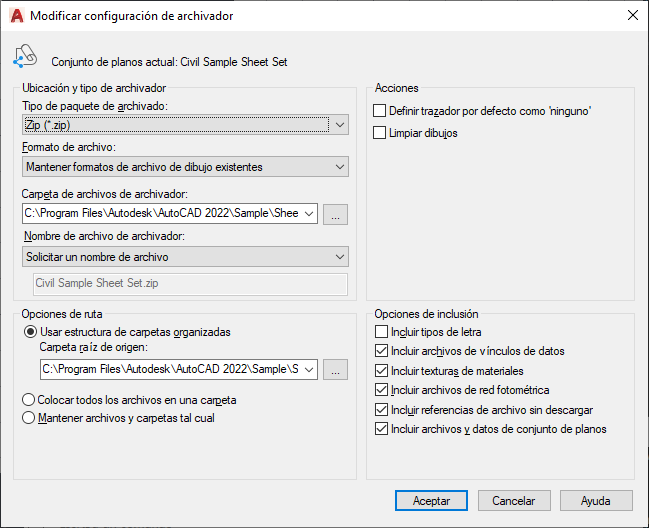
Task: Click the Cancelar button
Action: (x=514, y=501)
